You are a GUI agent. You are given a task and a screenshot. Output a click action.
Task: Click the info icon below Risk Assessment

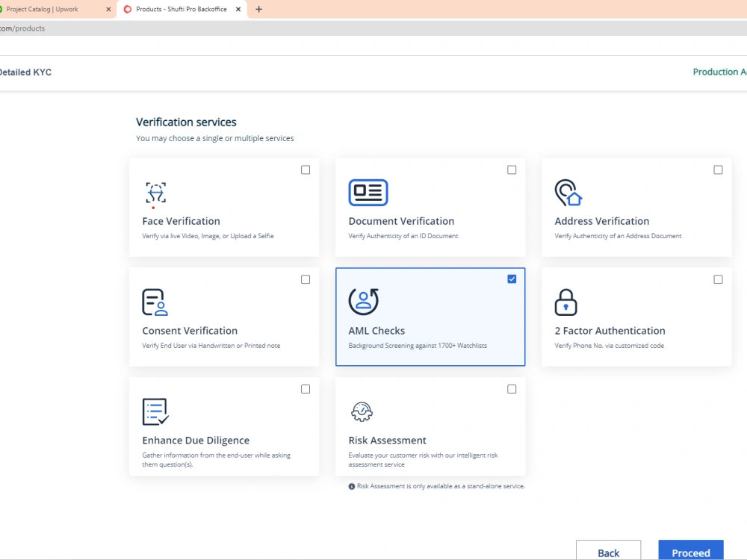pos(351,485)
